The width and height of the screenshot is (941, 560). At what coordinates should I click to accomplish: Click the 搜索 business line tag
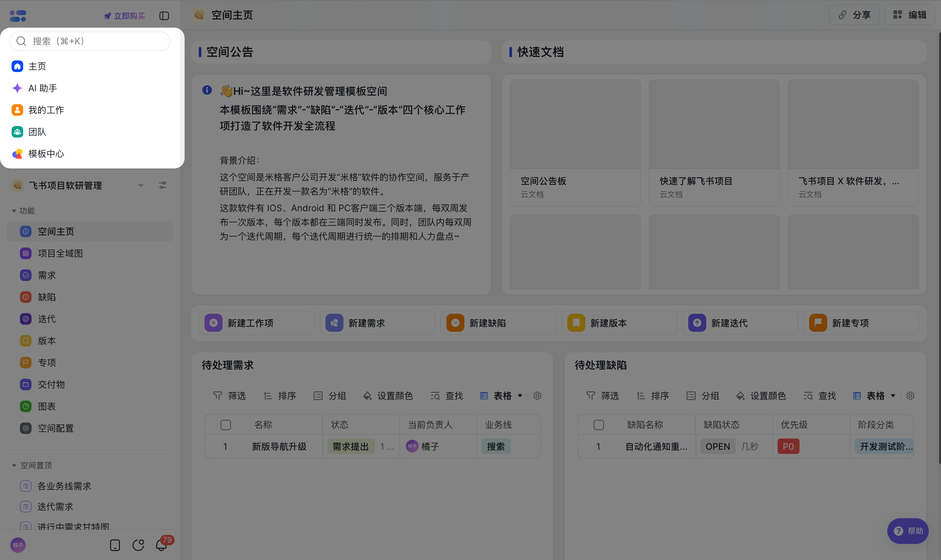point(496,447)
